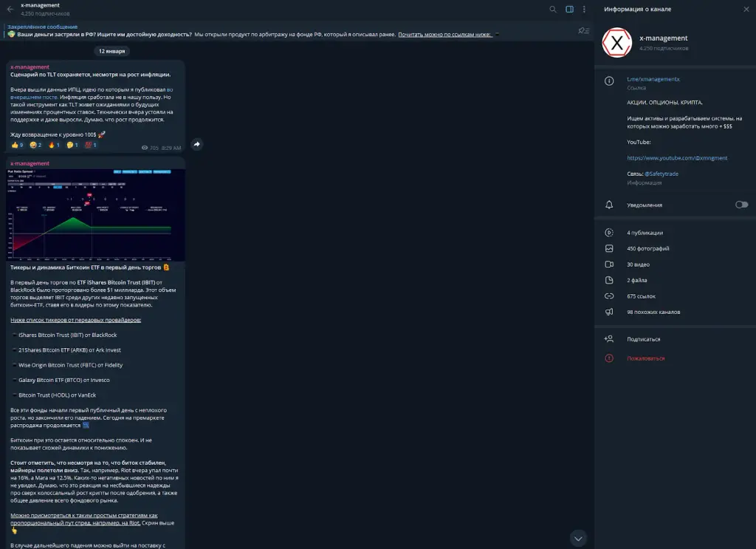Click the video camera icon beside 30 видео
The height and width of the screenshot is (549, 756).
pyautogui.click(x=609, y=265)
